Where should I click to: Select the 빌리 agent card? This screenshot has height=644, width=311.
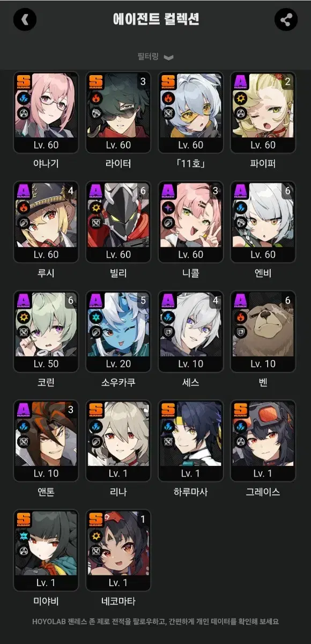click(x=118, y=222)
